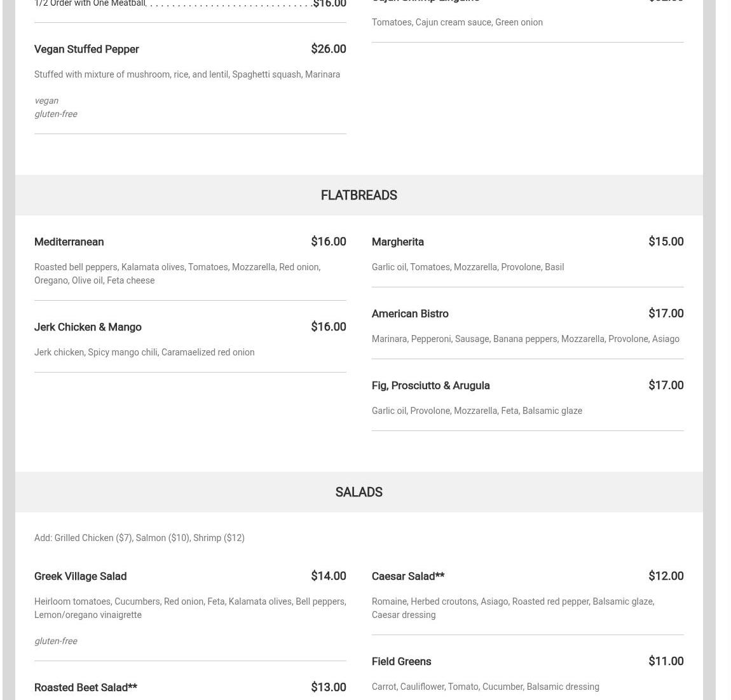Screen dimensions: 731x700
Task: Click the Vegan Stuffed Pepper item title
Action: point(86,49)
